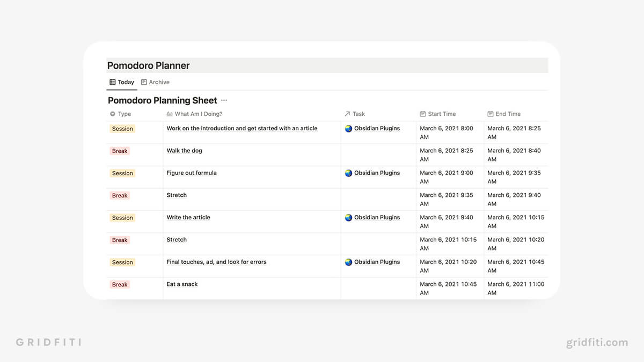Image resolution: width=644 pixels, height=362 pixels.
Task: Click globe icon in the first Obsidian Plugins row
Action: tap(348, 129)
